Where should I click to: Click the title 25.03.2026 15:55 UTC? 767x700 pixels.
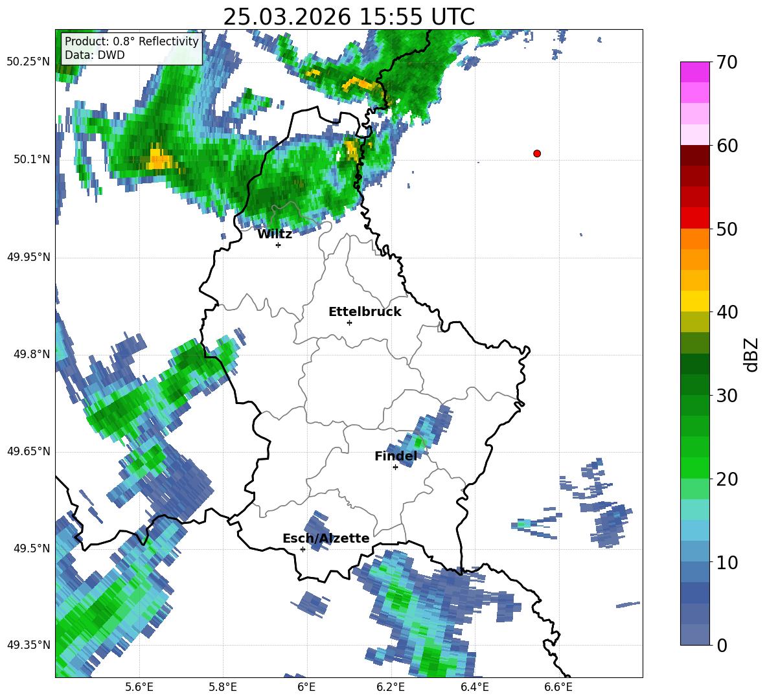click(349, 17)
